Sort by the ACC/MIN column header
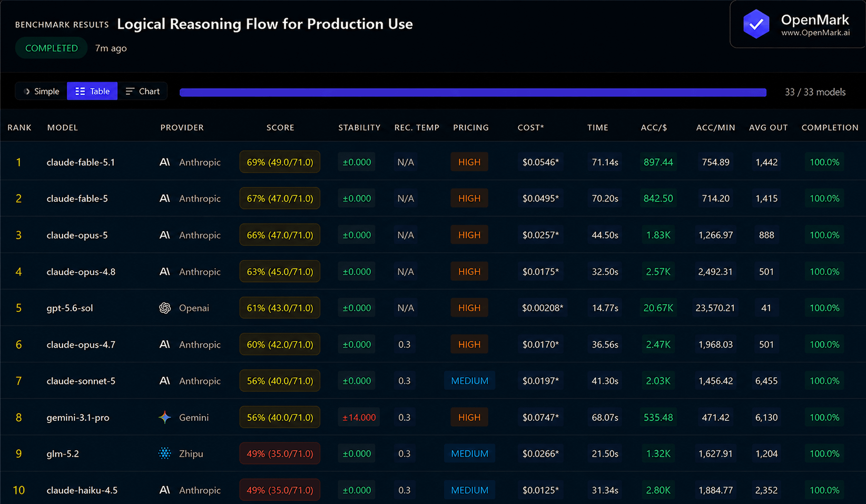This screenshot has height=504, width=866. click(715, 127)
